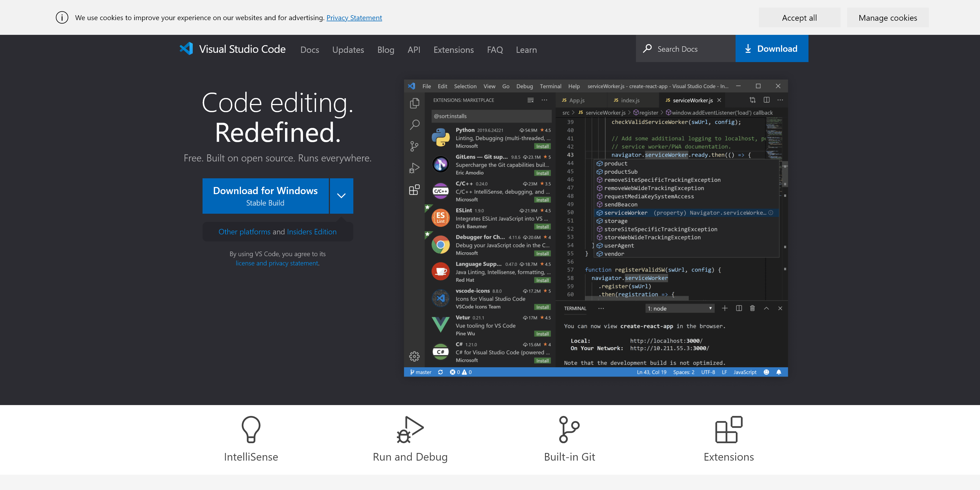Add a new terminal with the plus icon
Screen dimensions: 980x490
click(x=725, y=308)
